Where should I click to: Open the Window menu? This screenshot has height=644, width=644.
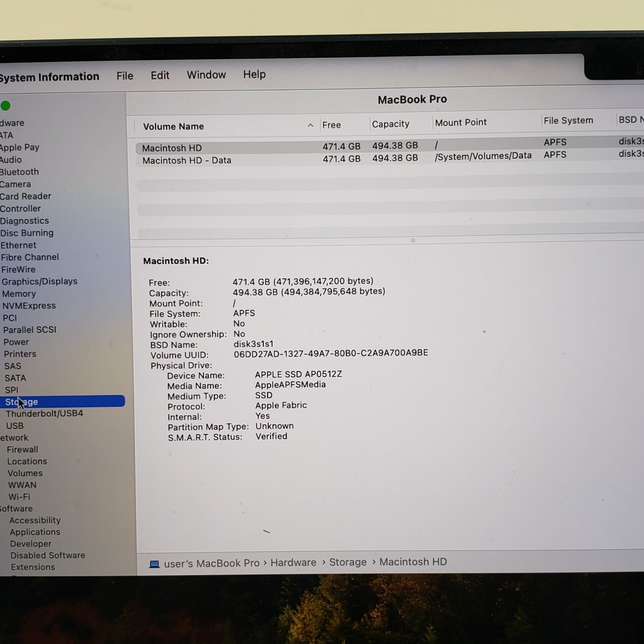pos(206,75)
